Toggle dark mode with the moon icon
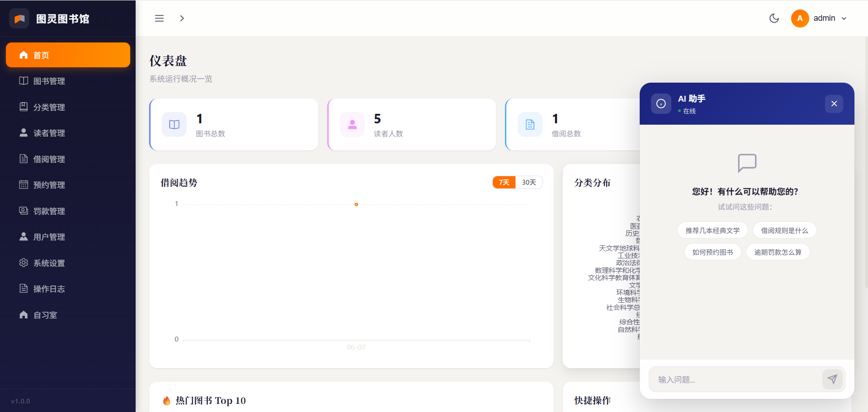The height and width of the screenshot is (412, 868). click(x=774, y=18)
